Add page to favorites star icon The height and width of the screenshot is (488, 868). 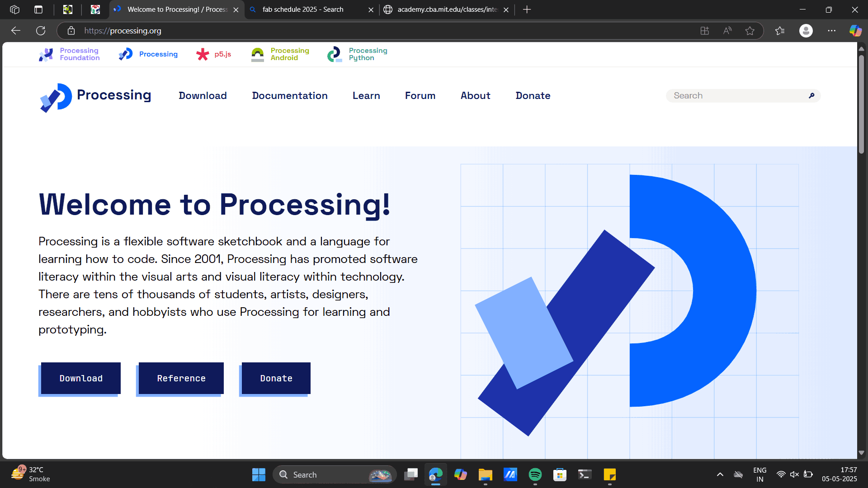pyautogui.click(x=750, y=31)
